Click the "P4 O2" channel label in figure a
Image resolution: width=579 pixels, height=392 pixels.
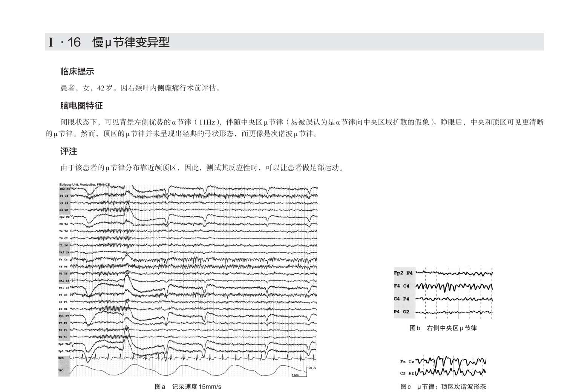point(64,210)
